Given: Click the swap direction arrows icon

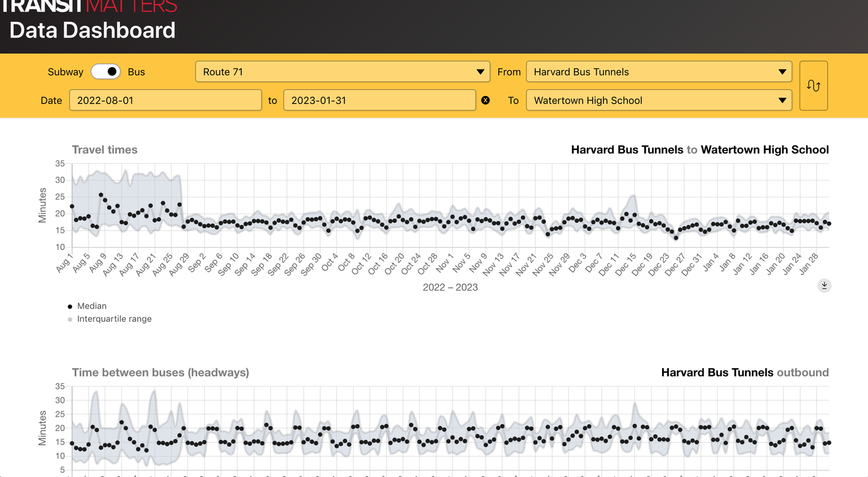Looking at the screenshot, I should [x=814, y=85].
